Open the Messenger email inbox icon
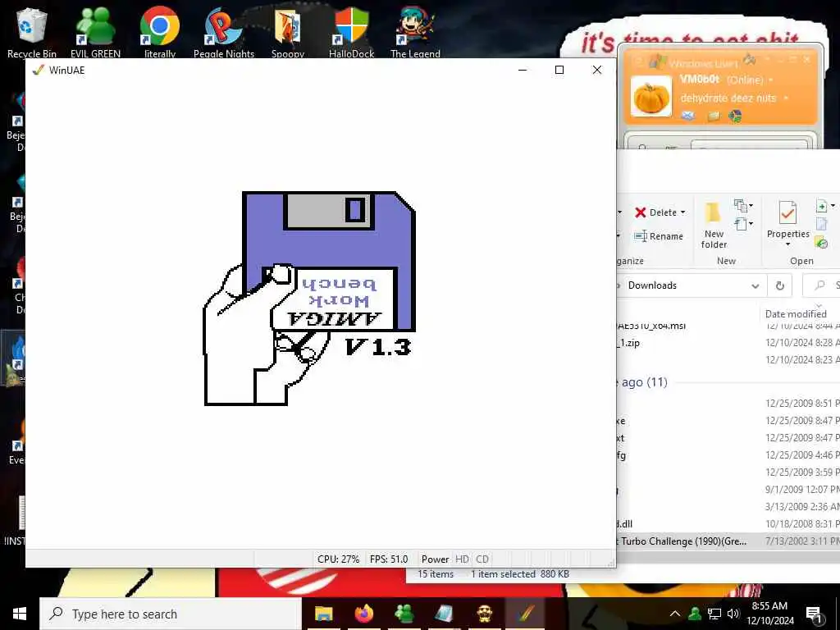This screenshot has width=840, height=630. [688, 116]
